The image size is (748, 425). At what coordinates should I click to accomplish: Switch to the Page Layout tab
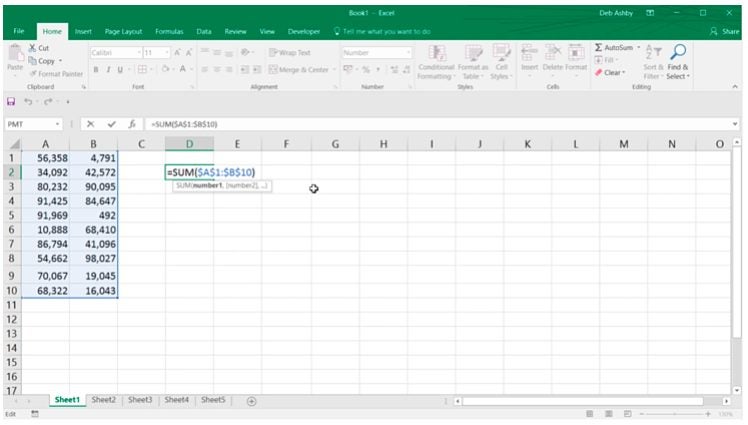124,31
